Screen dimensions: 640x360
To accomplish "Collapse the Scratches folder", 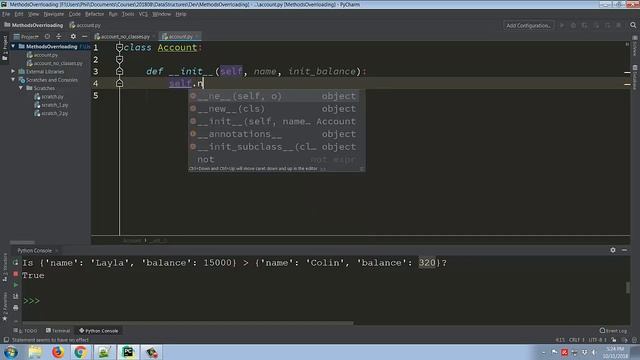I will [x=21, y=88].
